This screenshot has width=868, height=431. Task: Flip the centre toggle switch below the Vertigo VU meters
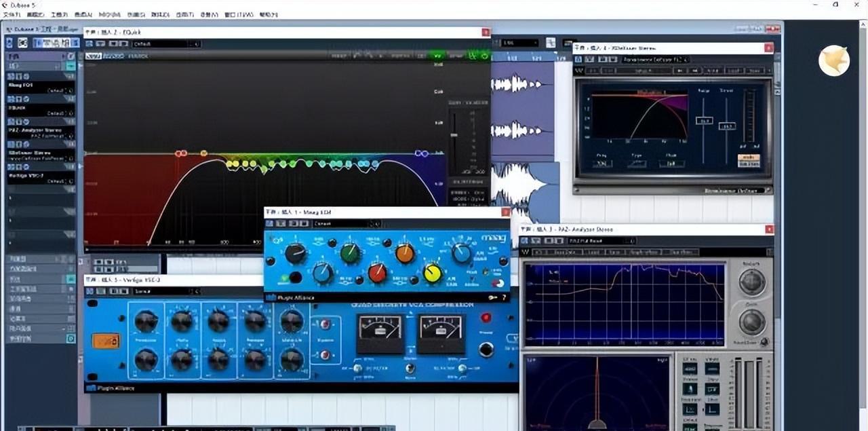410,368
